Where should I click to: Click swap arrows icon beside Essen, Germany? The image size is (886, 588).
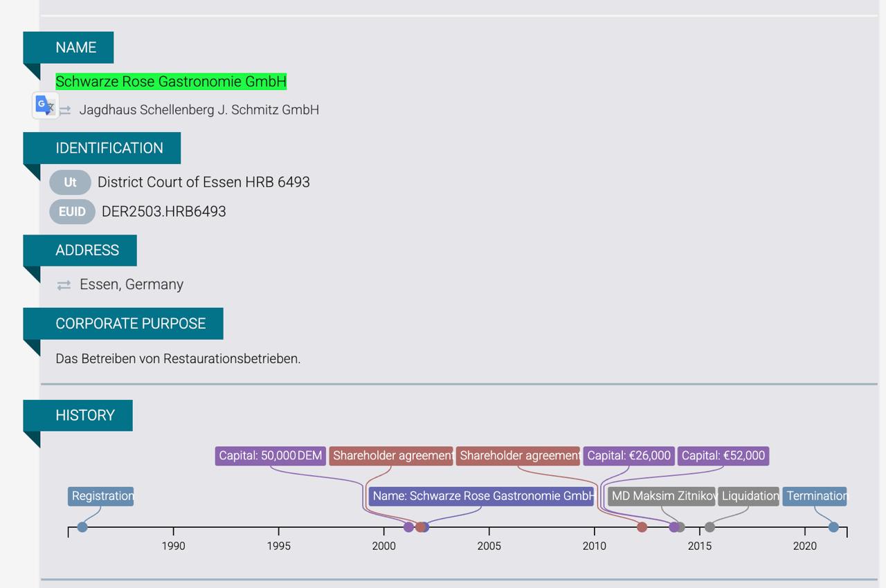click(x=64, y=285)
